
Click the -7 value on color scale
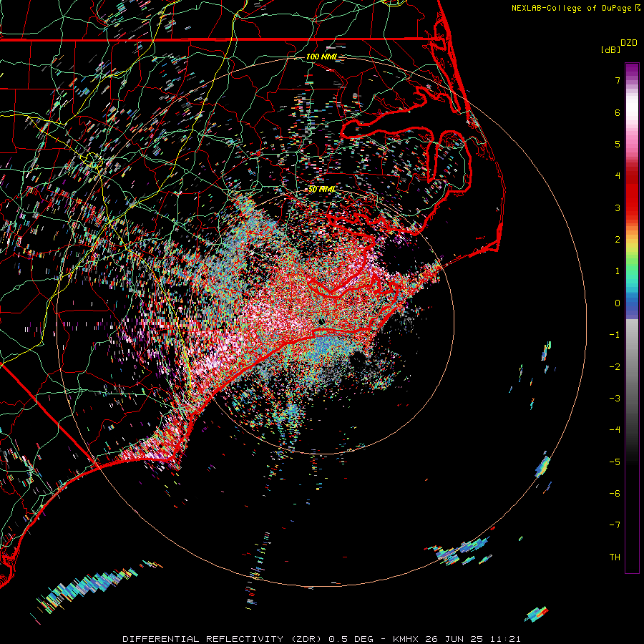tap(615, 525)
